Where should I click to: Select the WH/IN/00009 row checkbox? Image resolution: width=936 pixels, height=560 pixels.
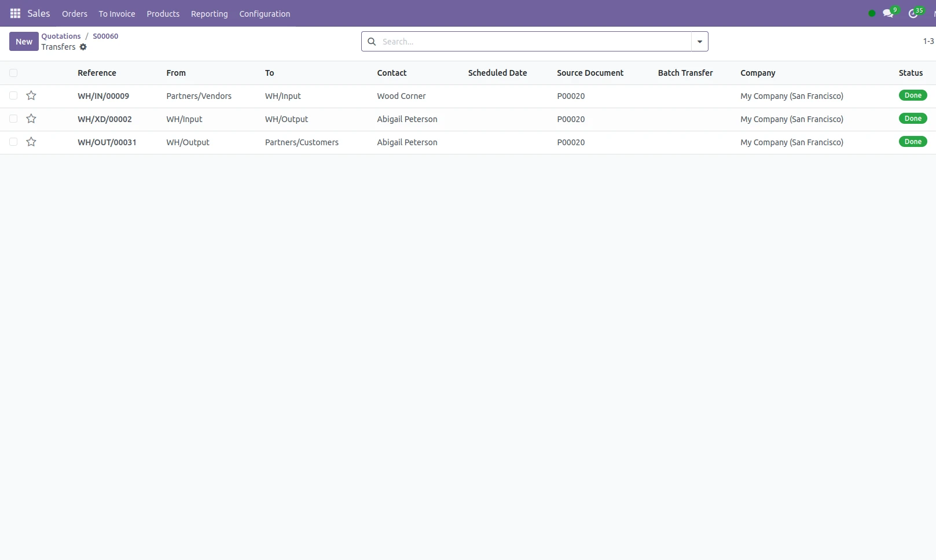pyautogui.click(x=13, y=96)
